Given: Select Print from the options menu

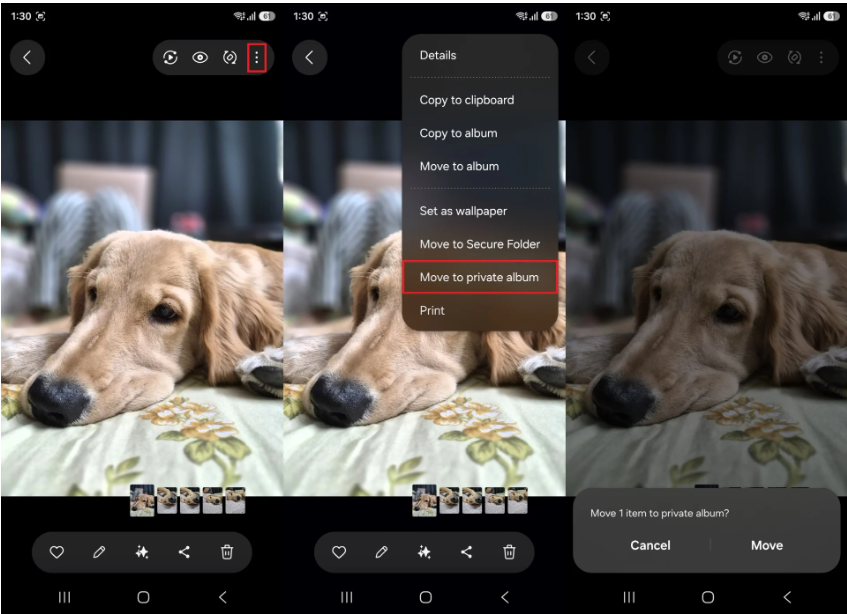Looking at the screenshot, I should tap(432, 310).
